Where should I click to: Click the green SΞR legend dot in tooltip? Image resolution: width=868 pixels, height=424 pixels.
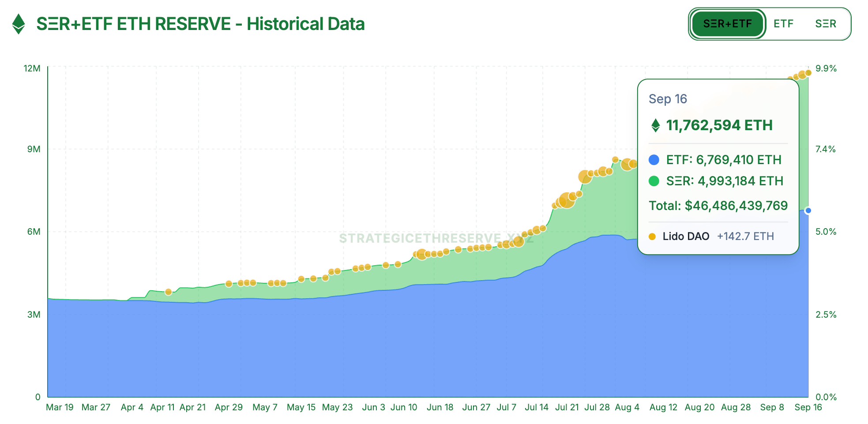point(654,181)
